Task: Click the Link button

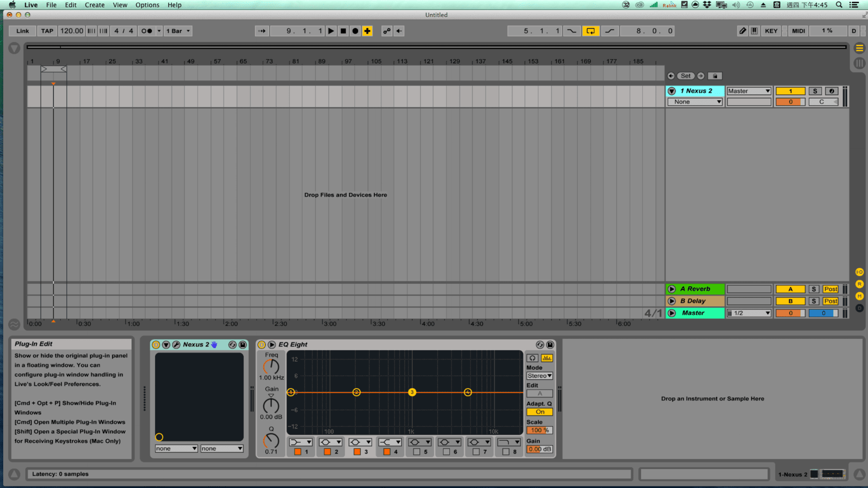Action: tap(23, 31)
